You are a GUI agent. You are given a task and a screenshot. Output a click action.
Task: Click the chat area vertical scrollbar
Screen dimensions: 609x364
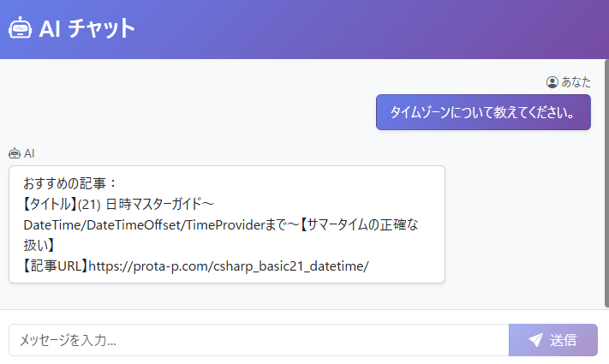(606, 180)
